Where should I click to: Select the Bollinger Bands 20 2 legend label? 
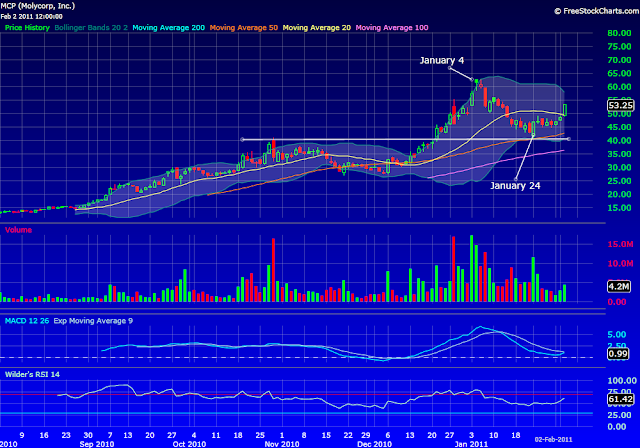pos(91,28)
